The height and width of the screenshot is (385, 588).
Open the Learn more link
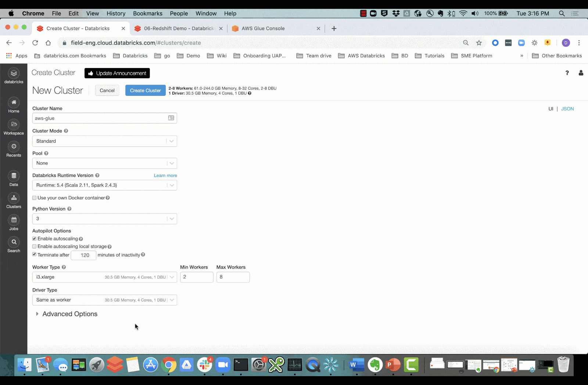coord(165,175)
